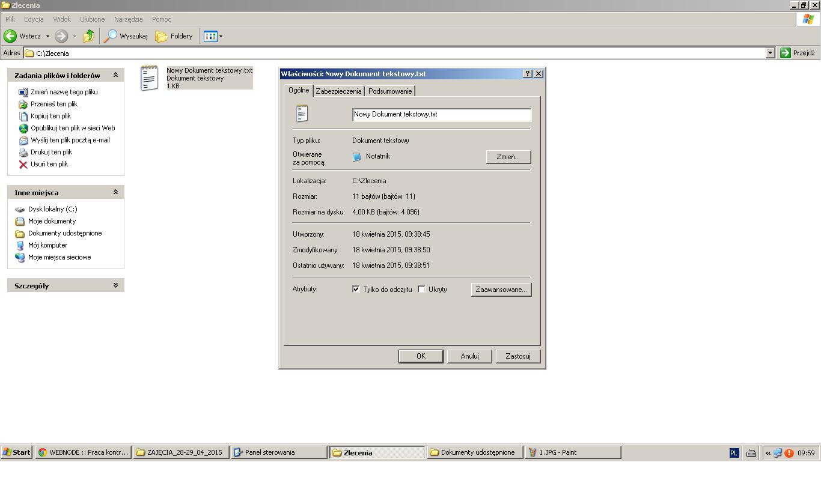Collapse Zadania plików i folderów panel
Screen dimensions: 821x504
[x=115, y=75]
